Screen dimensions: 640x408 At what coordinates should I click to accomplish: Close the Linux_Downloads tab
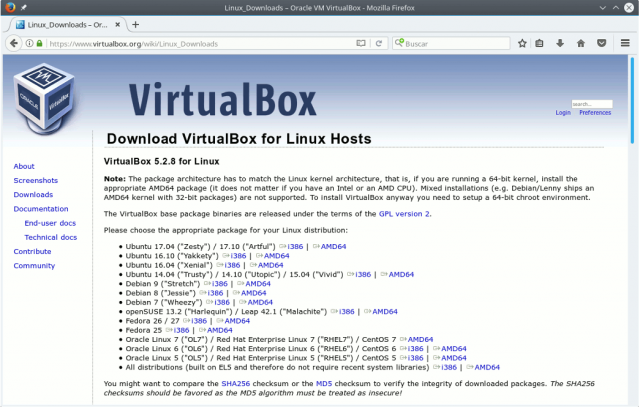[x=118, y=25]
